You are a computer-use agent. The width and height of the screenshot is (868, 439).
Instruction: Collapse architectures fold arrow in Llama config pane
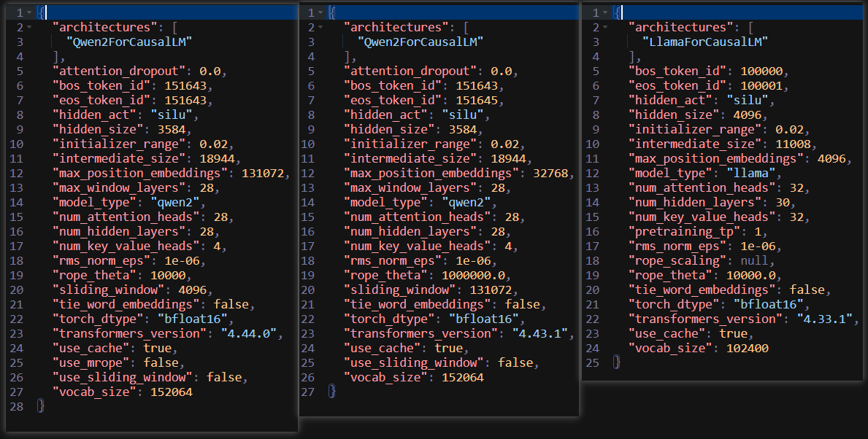[606, 27]
